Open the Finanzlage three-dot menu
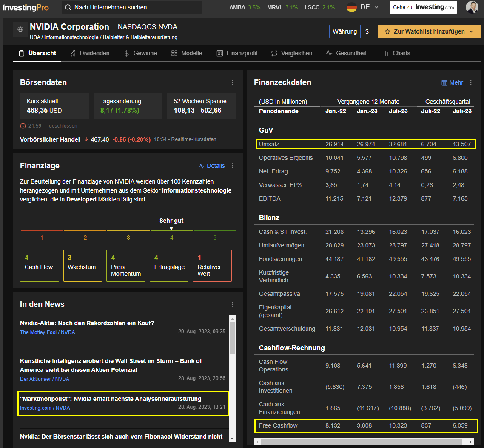Image resolution: width=484 pixels, height=448 pixels. [x=233, y=166]
